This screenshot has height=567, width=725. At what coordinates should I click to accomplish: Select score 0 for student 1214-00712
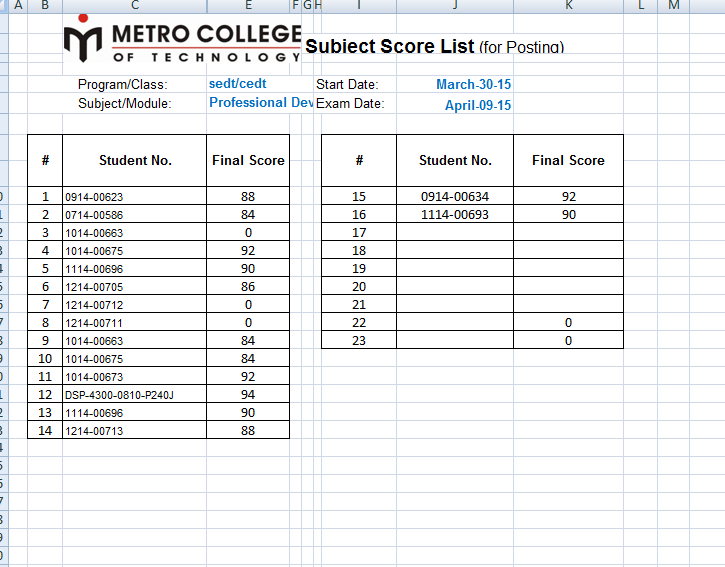[248, 305]
